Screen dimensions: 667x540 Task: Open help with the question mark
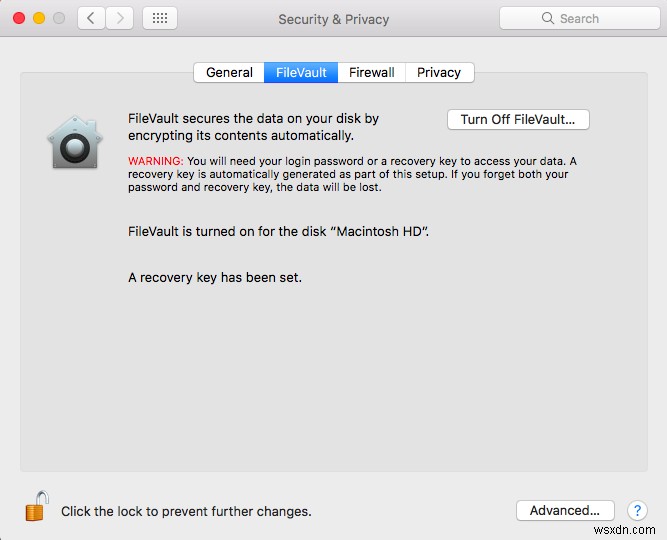point(637,511)
